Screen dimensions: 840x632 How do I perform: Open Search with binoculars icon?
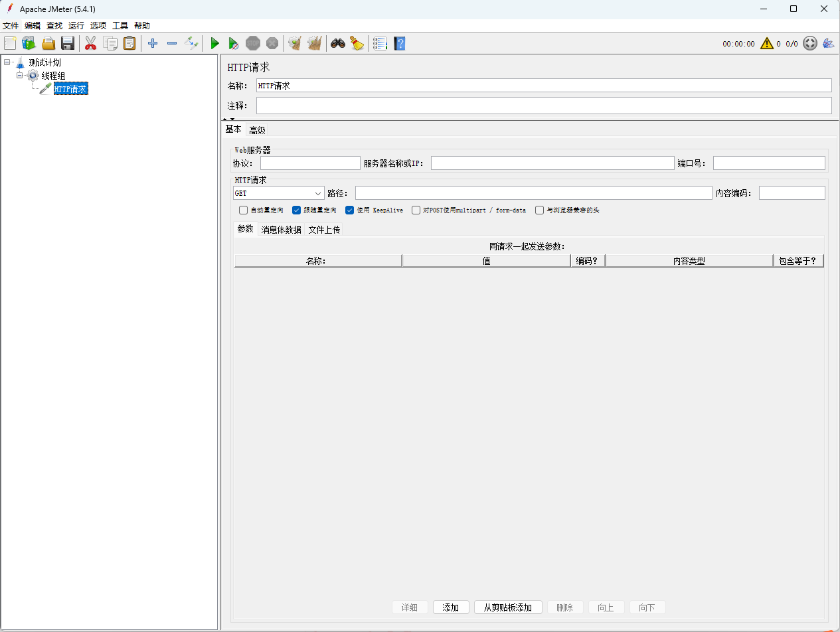click(338, 44)
